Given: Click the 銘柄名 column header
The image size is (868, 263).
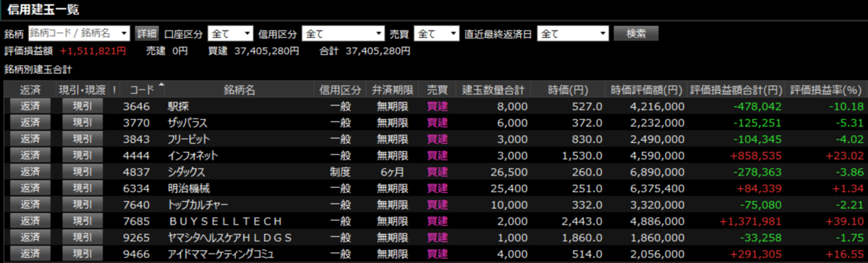Looking at the screenshot, I should (x=239, y=90).
